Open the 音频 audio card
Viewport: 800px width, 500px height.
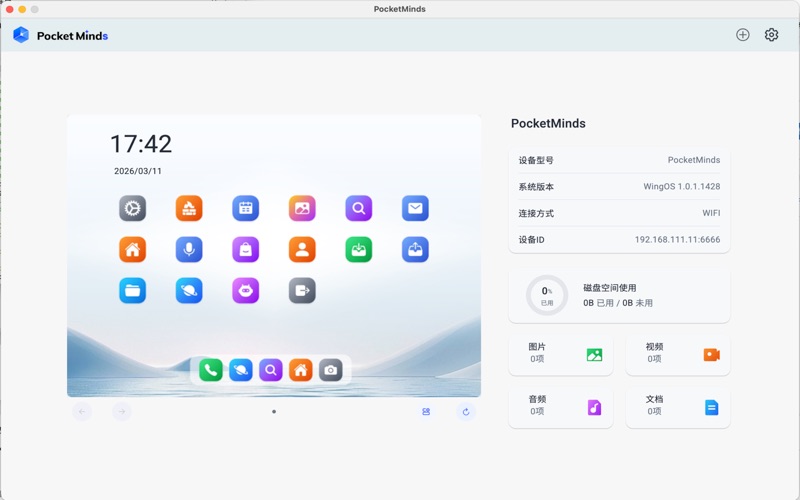point(561,407)
